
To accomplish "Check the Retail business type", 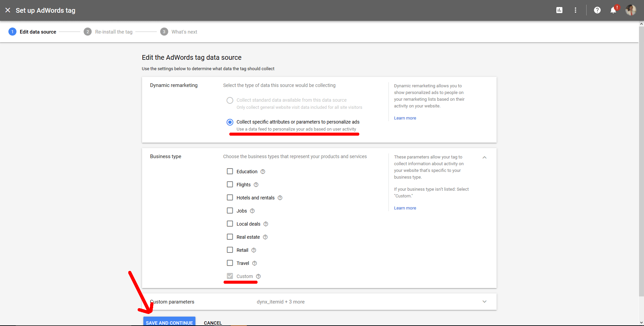I will click(x=230, y=250).
